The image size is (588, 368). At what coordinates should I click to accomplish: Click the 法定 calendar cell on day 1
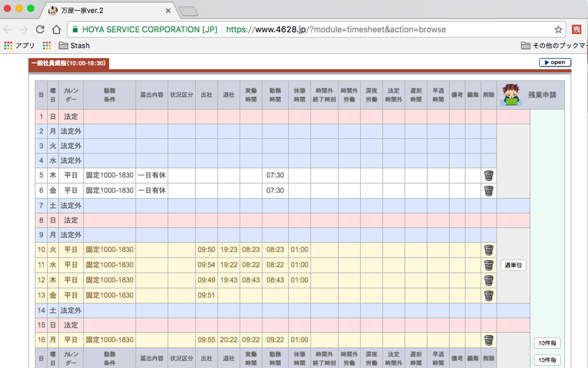click(71, 117)
